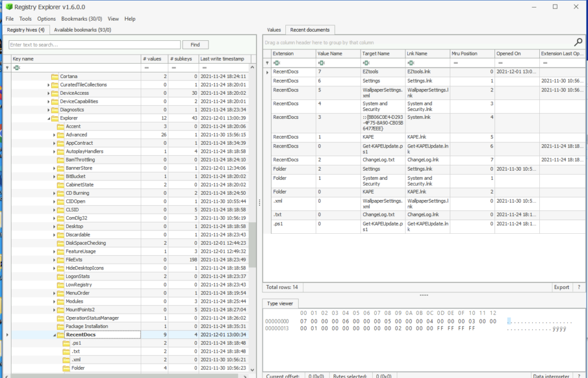Expand the CuratedTileCollections key node

click(x=49, y=85)
